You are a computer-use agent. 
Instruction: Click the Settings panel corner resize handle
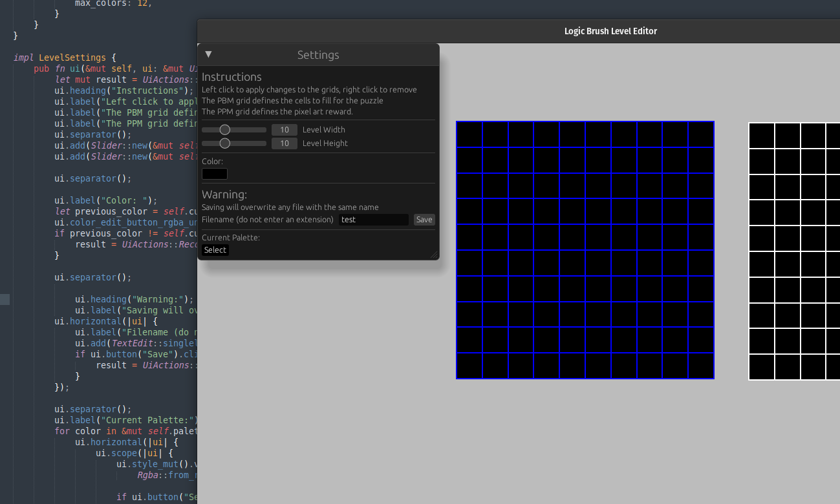pos(433,254)
